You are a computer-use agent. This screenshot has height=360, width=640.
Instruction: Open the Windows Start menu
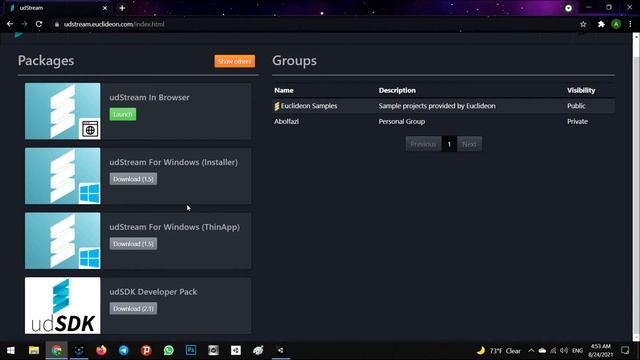coord(11,350)
